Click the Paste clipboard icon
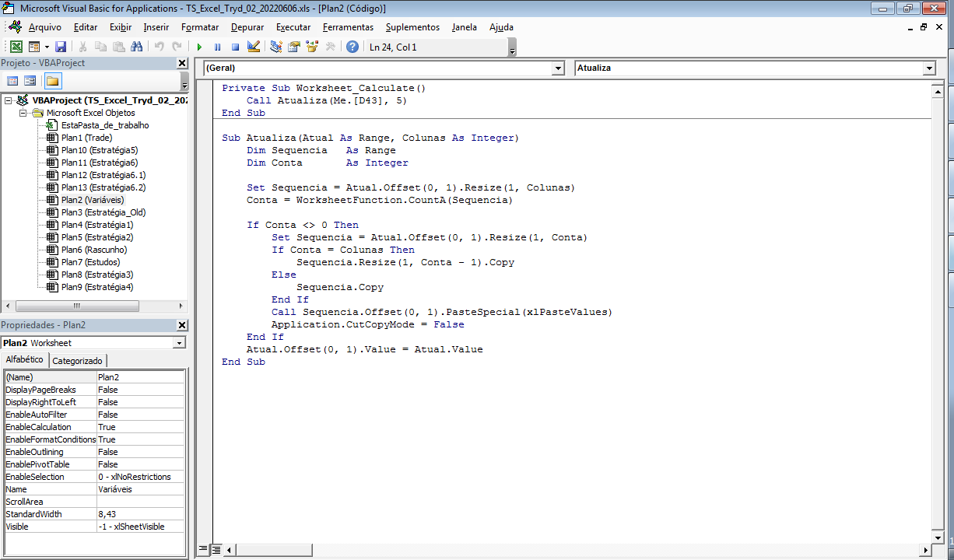The height and width of the screenshot is (560, 954). coord(119,47)
